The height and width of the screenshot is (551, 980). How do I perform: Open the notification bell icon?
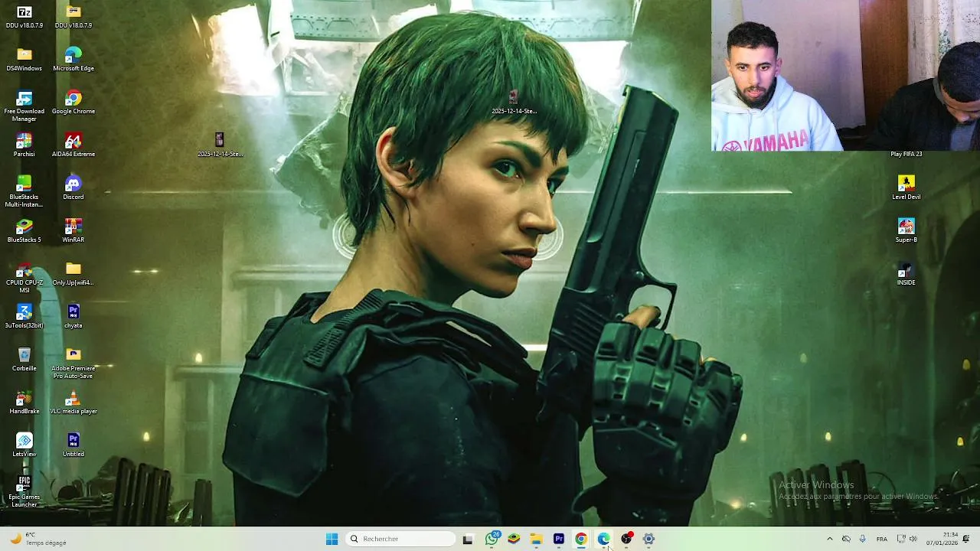[x=966, y=539]
